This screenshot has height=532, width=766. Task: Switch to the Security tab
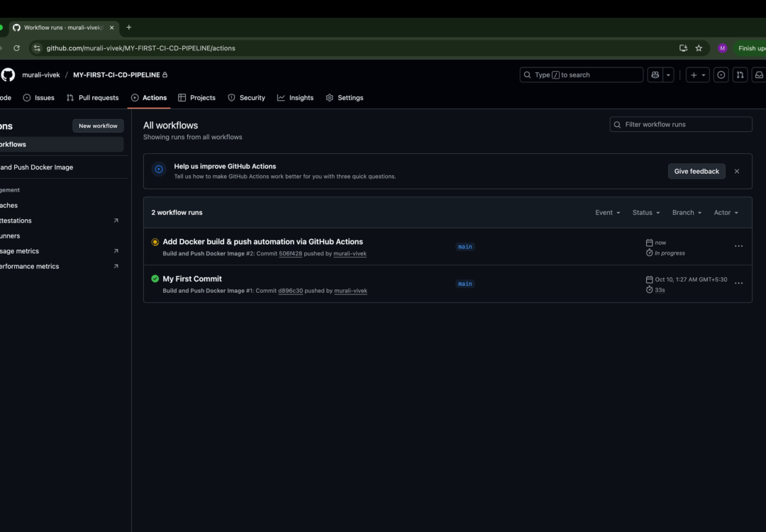point(246,98)
